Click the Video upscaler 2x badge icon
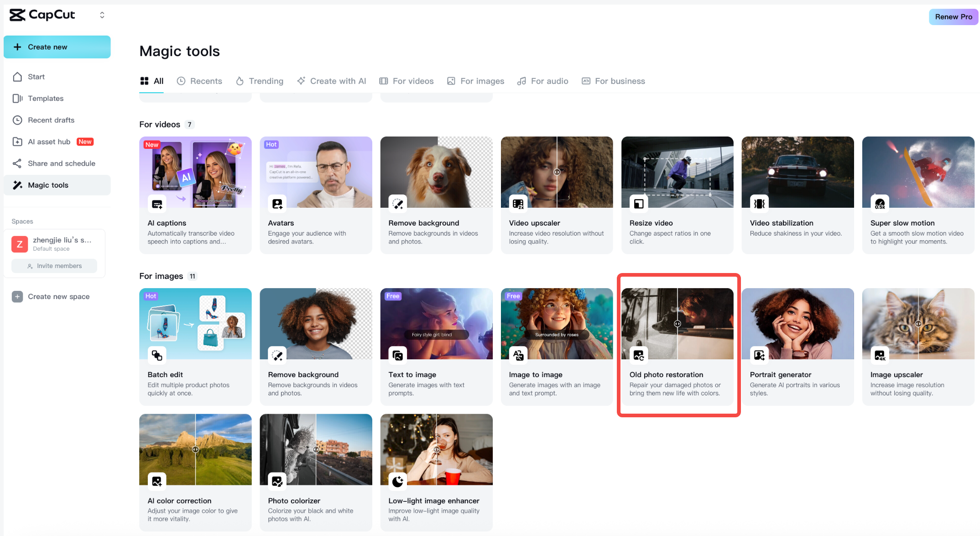 click(x=518, y=204)
